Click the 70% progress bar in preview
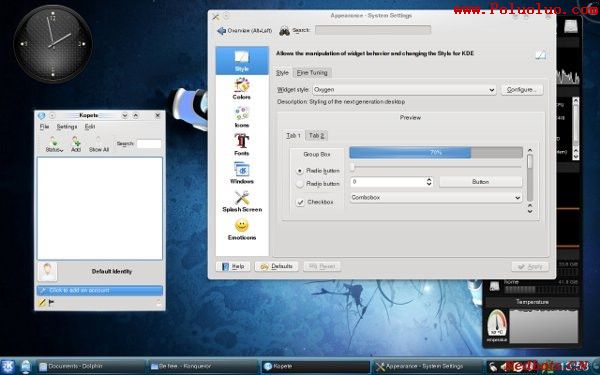600x375 pixels. [x=436, y=152]
